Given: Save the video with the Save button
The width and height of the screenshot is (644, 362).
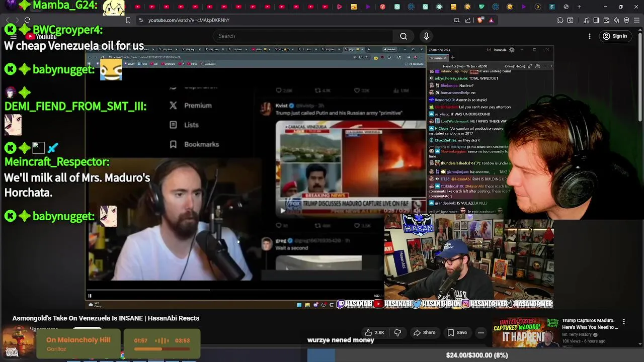Looking at the screenshot, I should click(x=457, y=333).
